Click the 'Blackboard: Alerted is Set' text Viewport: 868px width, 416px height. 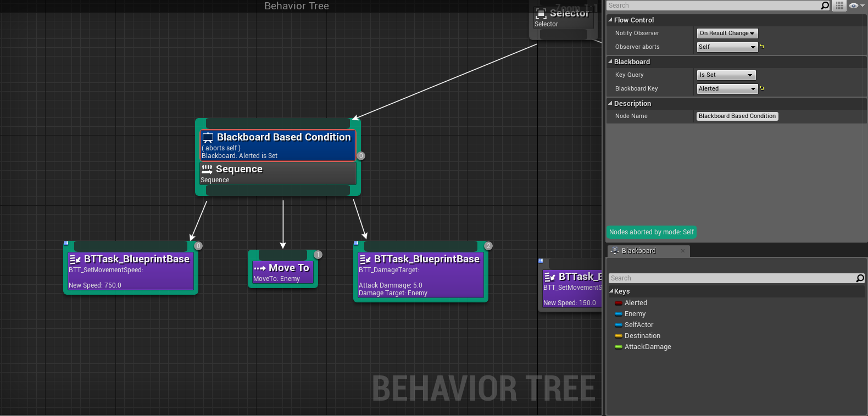[x=240, y=156]
